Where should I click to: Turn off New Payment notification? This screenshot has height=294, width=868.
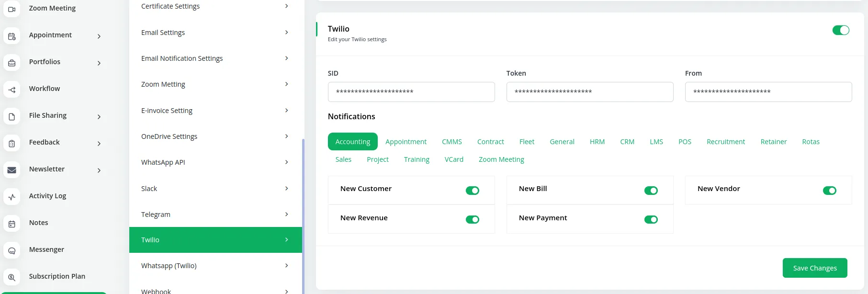coord(651,220)
